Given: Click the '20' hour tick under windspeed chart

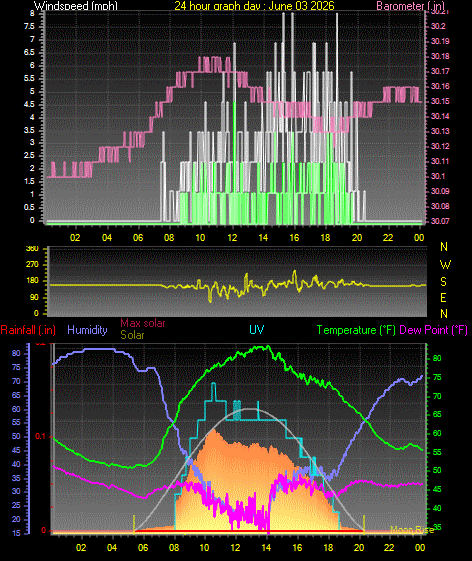Looking at the screenshot, I should (356, 238).
